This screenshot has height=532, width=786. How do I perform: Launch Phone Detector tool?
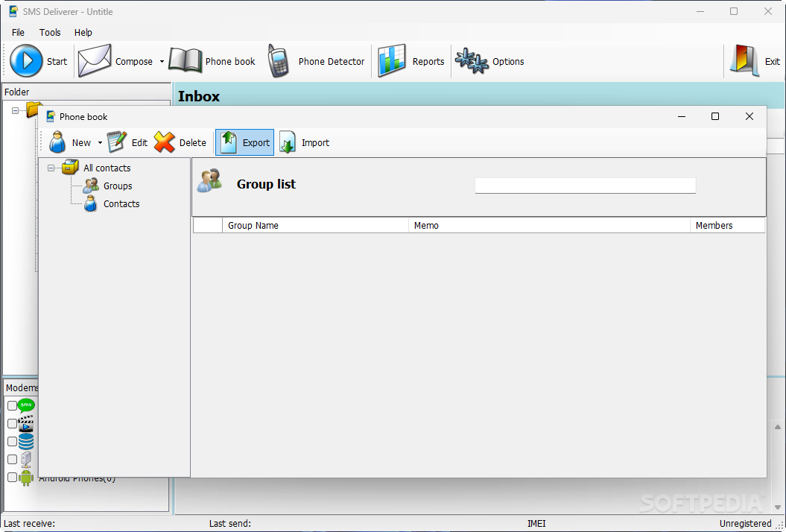pos(316,61)
